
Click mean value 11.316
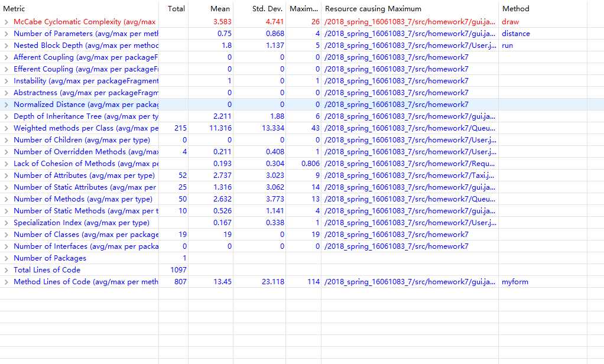220,128
